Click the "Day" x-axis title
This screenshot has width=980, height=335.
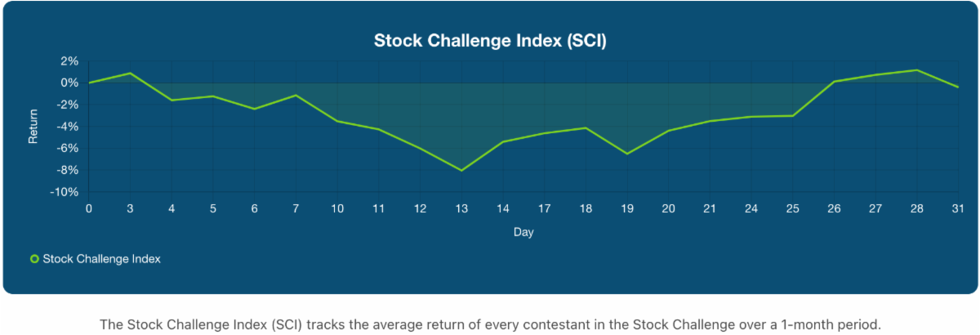coord(523,233)
